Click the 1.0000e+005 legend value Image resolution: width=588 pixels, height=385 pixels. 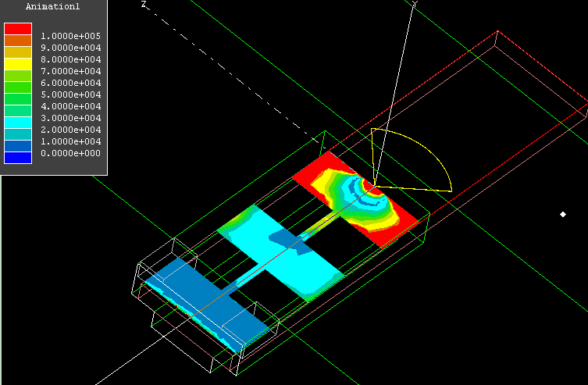tap(70, 36)
